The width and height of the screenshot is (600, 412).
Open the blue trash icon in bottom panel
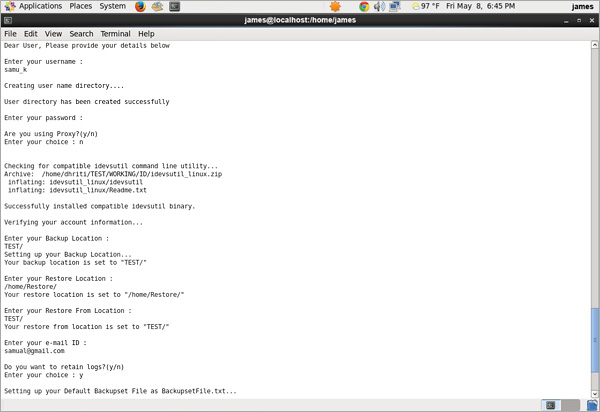coord(592,405)
